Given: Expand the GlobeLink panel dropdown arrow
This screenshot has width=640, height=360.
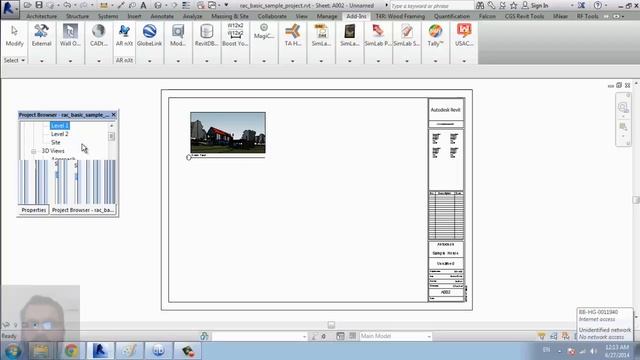Looking at the screenshot, I should [149, 61].
